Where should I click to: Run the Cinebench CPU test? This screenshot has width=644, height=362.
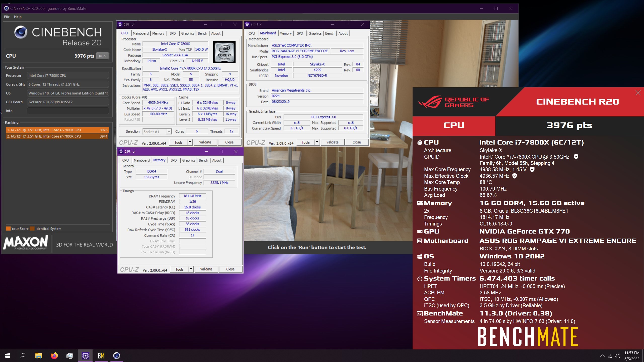pos(102,56)
